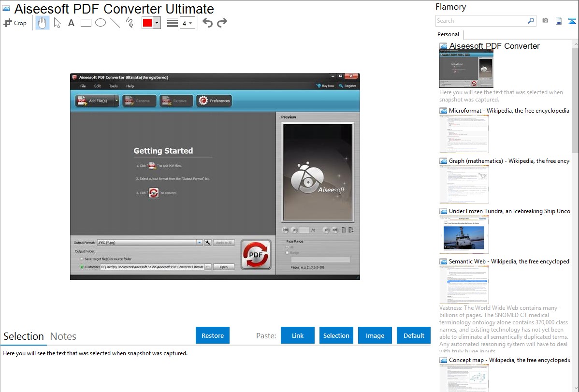Open the Personal tab
The width and height of the screenshot is (579, 392).
449,34
